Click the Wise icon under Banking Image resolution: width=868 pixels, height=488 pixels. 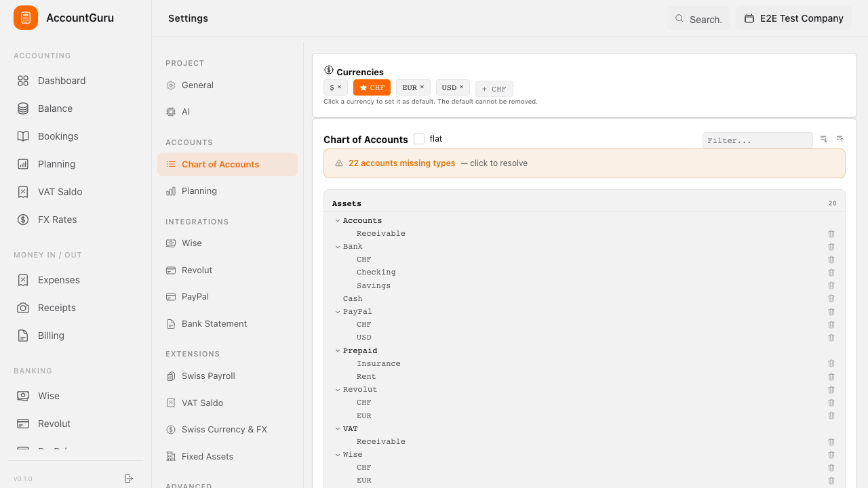point(23,396)
